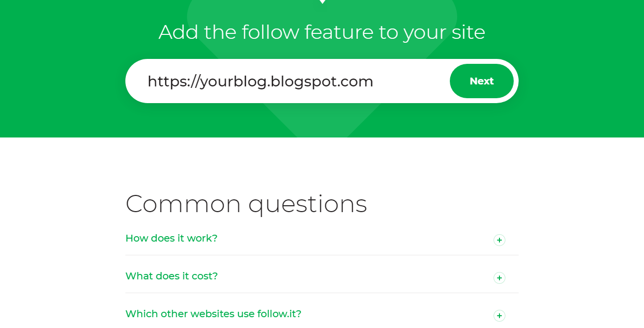Image resolution: width=644 pixels, height=328 pixels.
Task: Click the plus icon beside "How does it work?"
Action: click(499, 240)
